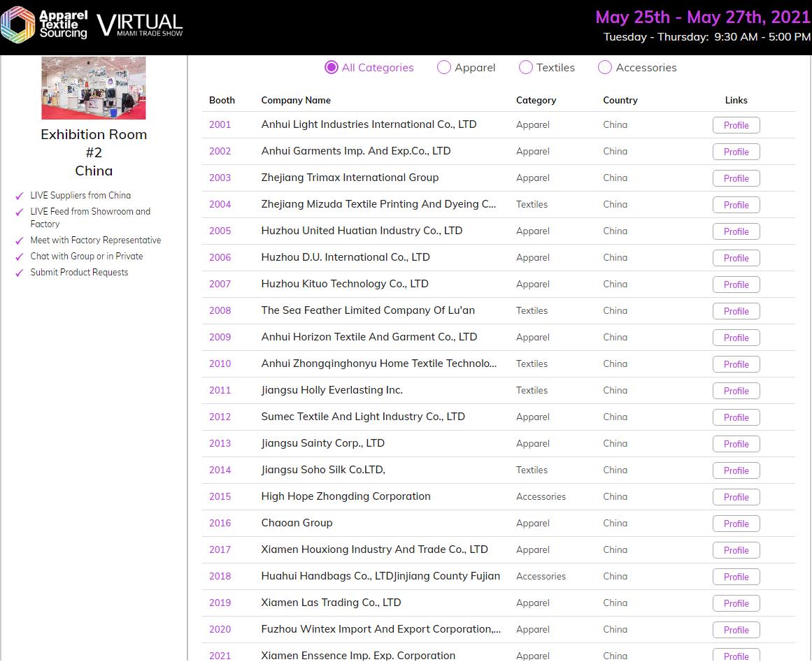This screenshot has height=662, width=812.
Task: Open Profile for Jiangsu Soho Silk
Action: click(736, 470)
